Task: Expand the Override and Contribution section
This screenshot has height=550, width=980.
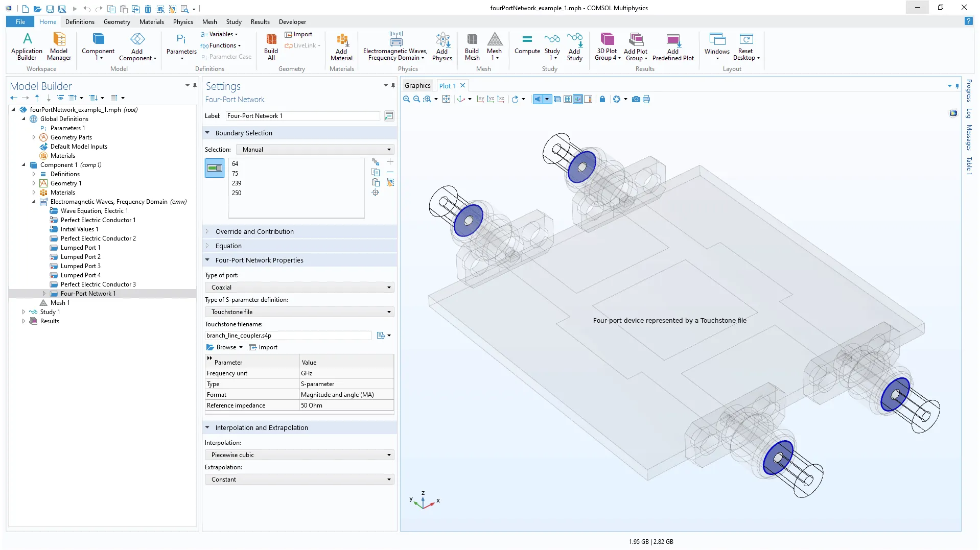Action: pyautogui.click(x=254, y=231)
